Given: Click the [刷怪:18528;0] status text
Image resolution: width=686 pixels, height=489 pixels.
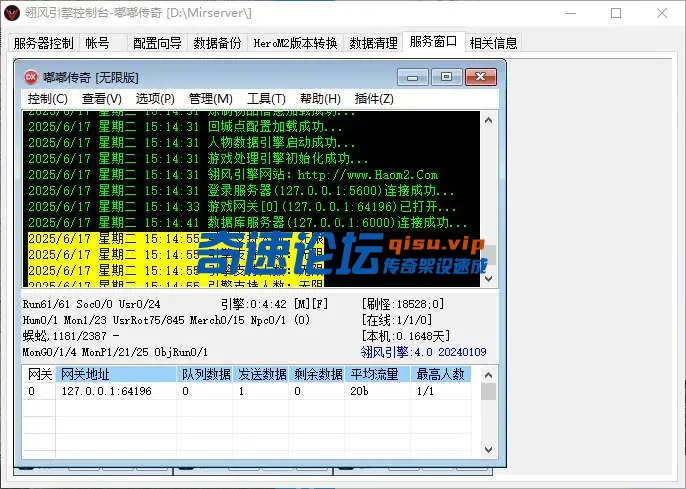Looking at the screenshot, I should point(403,304).
